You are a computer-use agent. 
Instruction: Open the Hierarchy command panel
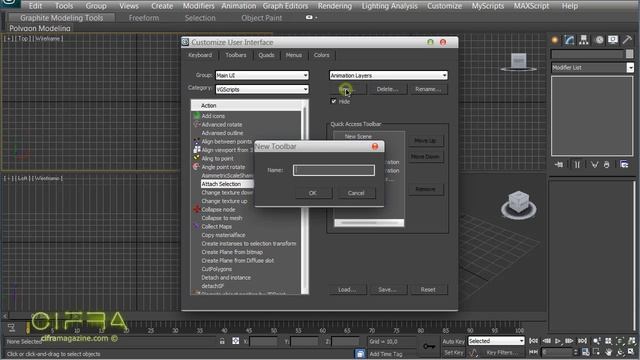coord(584,40)
